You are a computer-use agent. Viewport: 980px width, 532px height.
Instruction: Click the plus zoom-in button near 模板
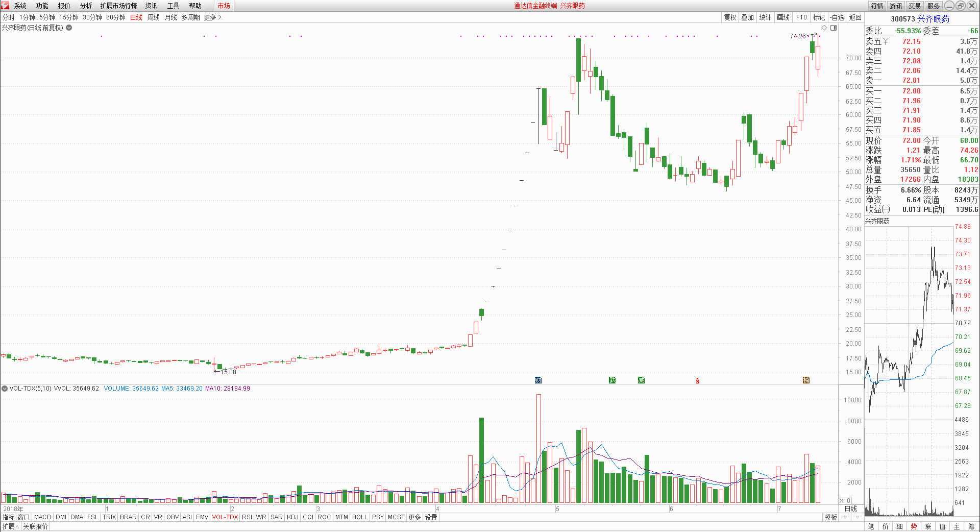pyautogui.click(x=845, y=517)
